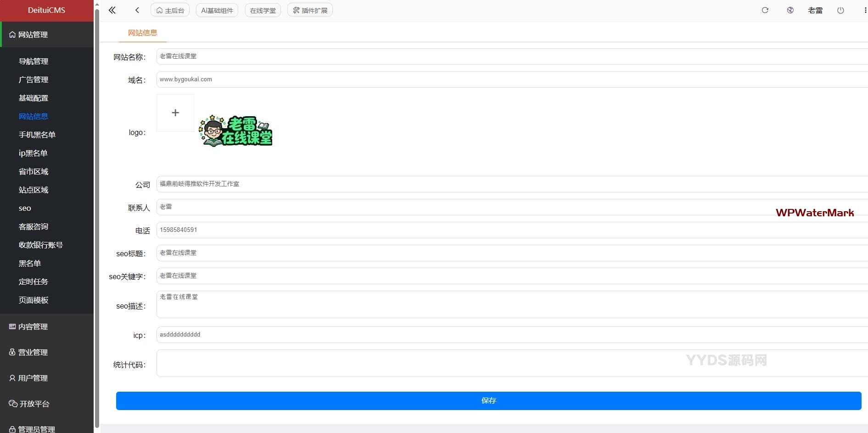868x433 pixels.
Task: Select 手机黑名单 in the sidebar
Action: [x=37, y=135]
